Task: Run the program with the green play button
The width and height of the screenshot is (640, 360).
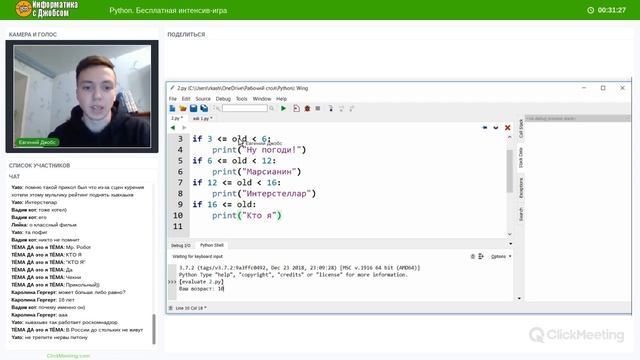Action: click(283, 108)
